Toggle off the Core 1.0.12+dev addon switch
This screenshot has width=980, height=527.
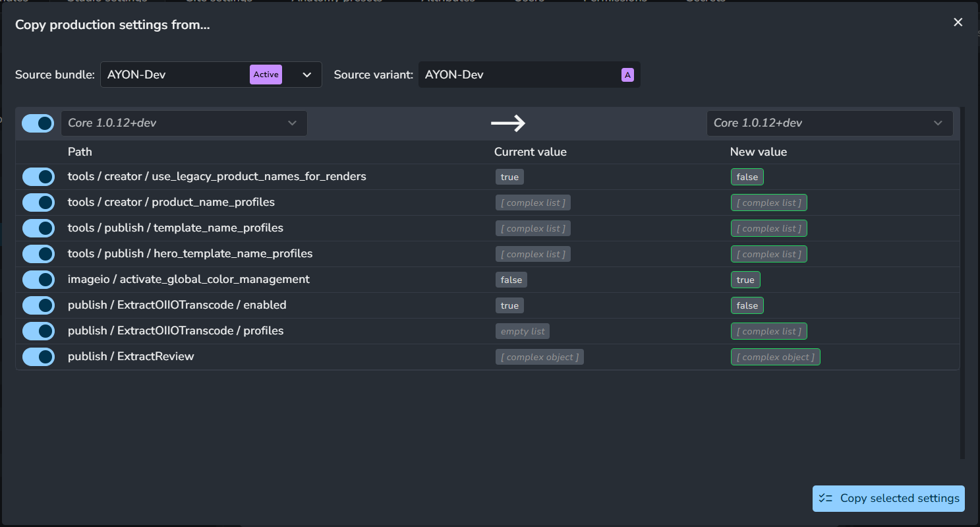(38, 123)
